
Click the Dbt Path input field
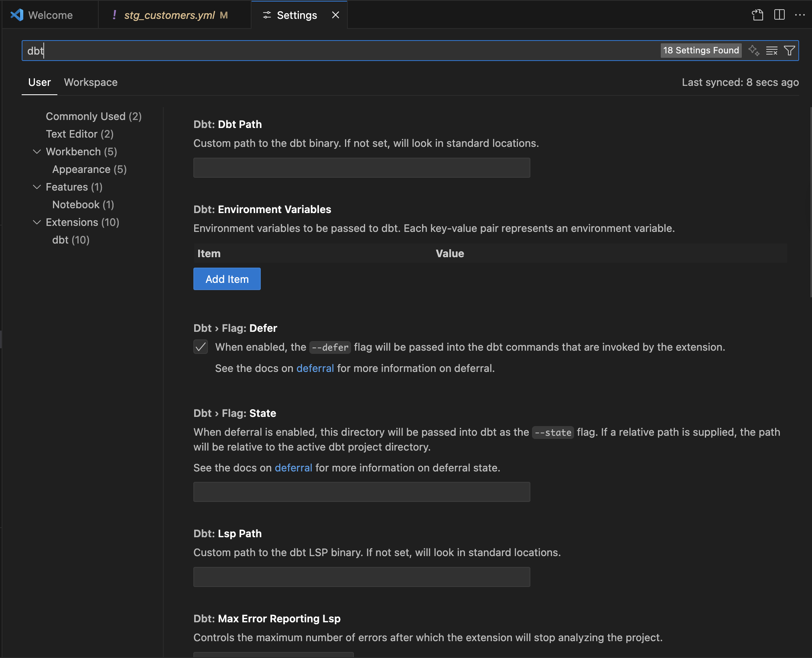(361, 168)
